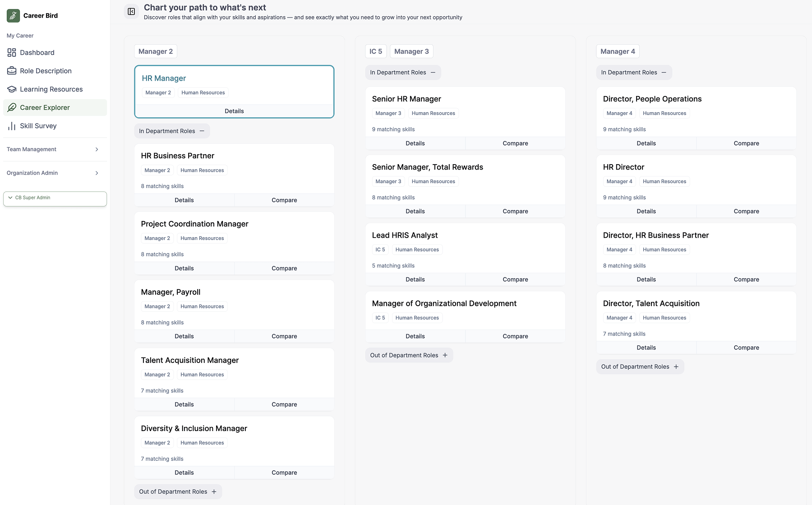Open Learning Resources via its graduation cap icon
The image size is (812, 505).
(x=12, y=89)
